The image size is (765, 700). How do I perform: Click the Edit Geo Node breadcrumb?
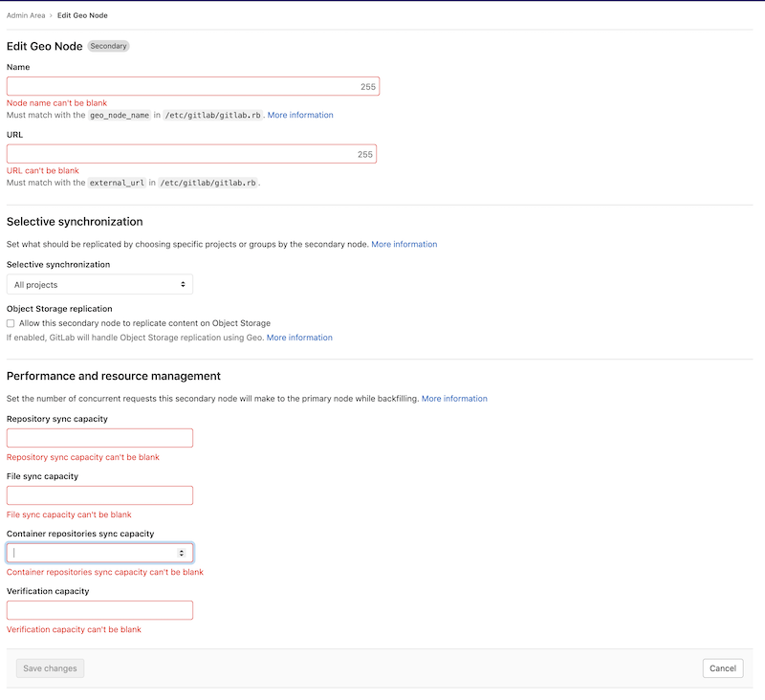(x=82, y=14)
